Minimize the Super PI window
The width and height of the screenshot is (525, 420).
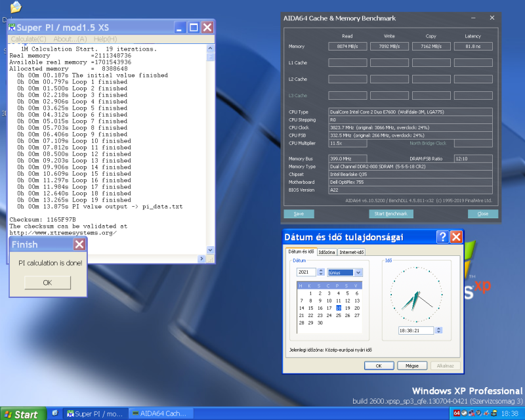coord(180,28)
